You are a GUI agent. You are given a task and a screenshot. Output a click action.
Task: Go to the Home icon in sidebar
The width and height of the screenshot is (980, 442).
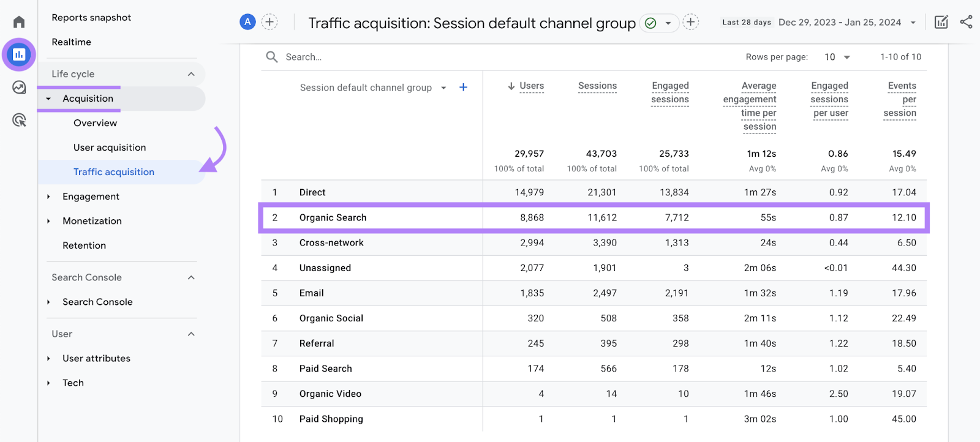(x=19, y=22)
